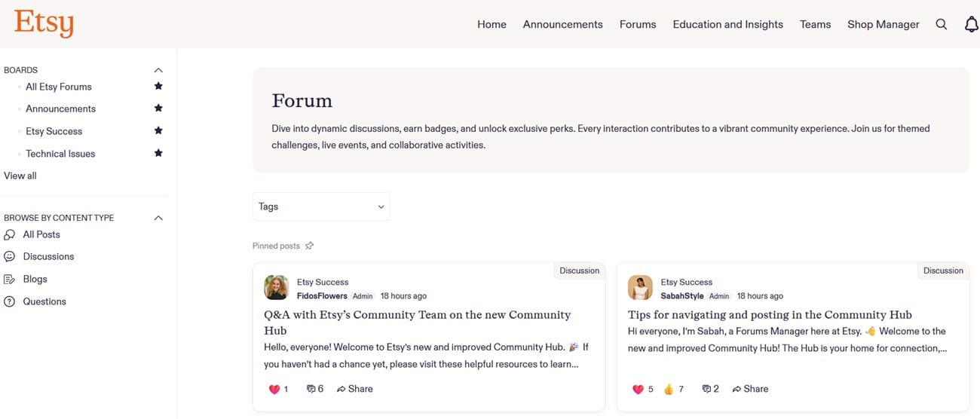Click comments icon on Tips post

pyautogui.click(x=706, y=390)
